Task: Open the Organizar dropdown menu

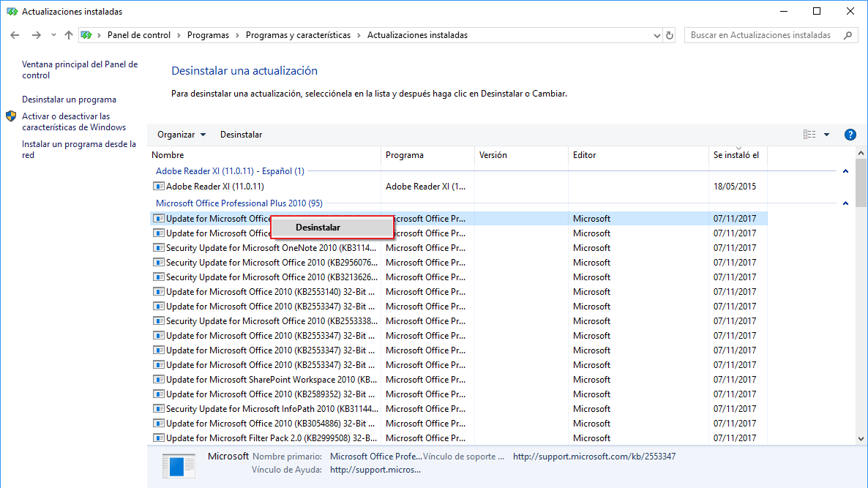Action: point(182,135)
